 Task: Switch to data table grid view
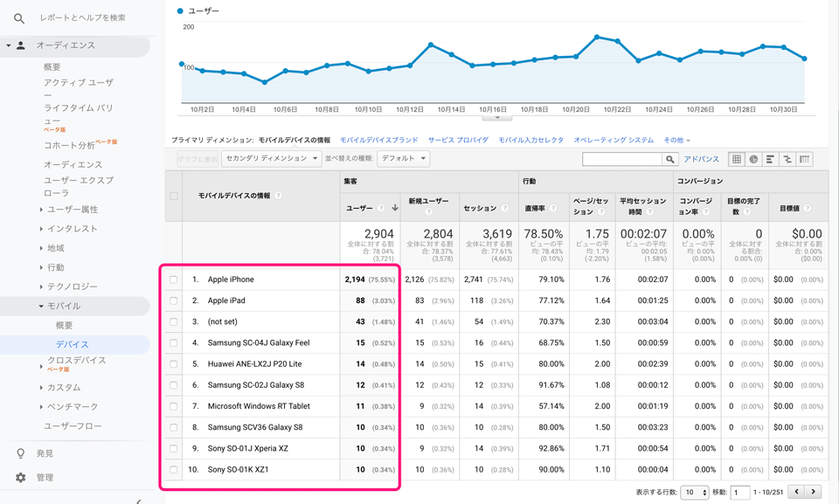tap(737, 159)
